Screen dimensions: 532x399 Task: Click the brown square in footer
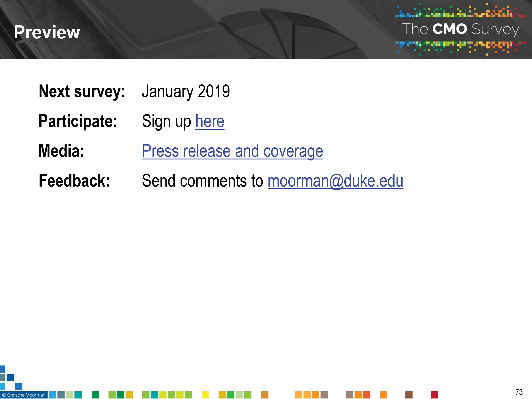coord(409,395)
